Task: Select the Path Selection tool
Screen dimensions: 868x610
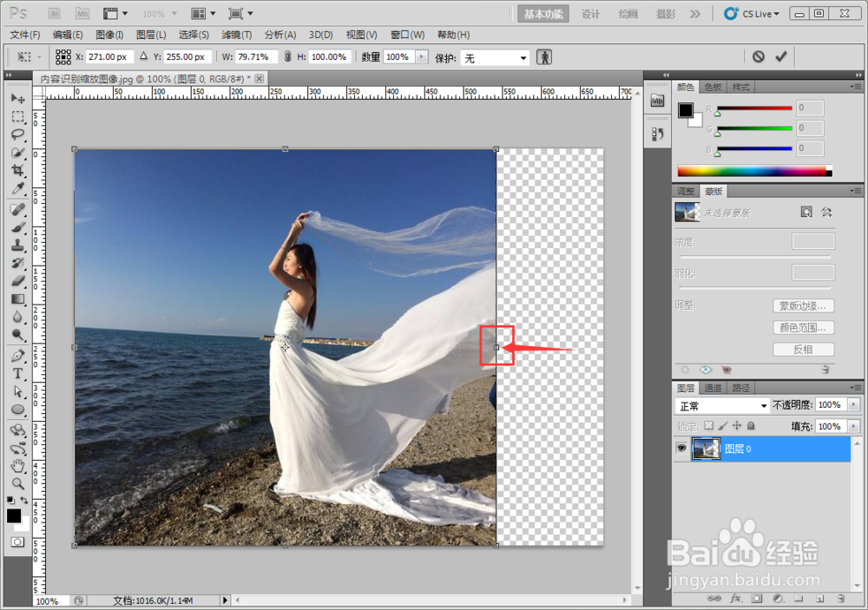Action: tap(17, 391)
